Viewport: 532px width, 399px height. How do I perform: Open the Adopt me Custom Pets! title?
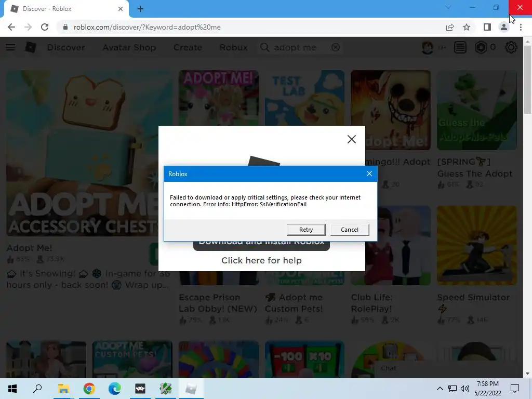click(x=294, y=303)
